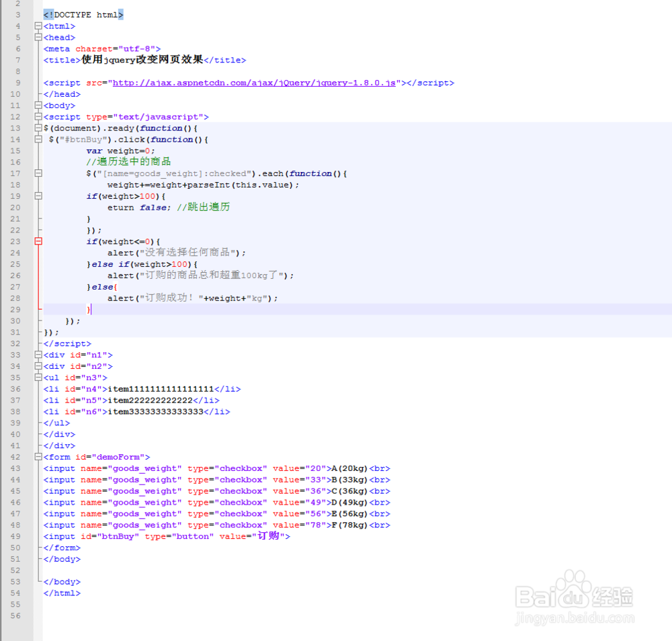Click the if(weight<=0) line
672x641 pixels.
(124, 242)
